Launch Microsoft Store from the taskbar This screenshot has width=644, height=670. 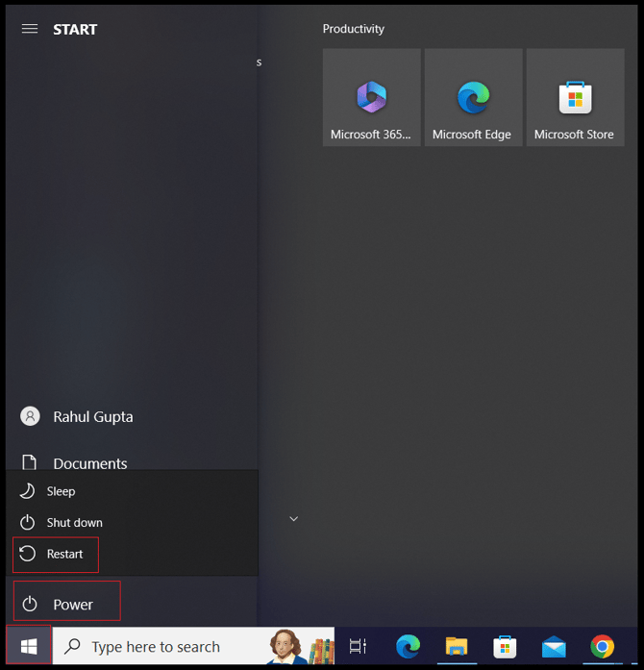(505, 647)
